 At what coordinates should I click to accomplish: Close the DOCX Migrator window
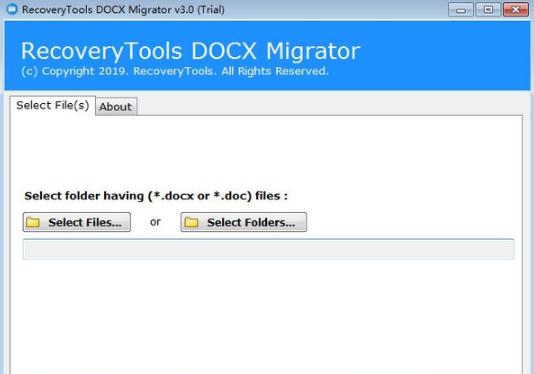click(516, 10)
